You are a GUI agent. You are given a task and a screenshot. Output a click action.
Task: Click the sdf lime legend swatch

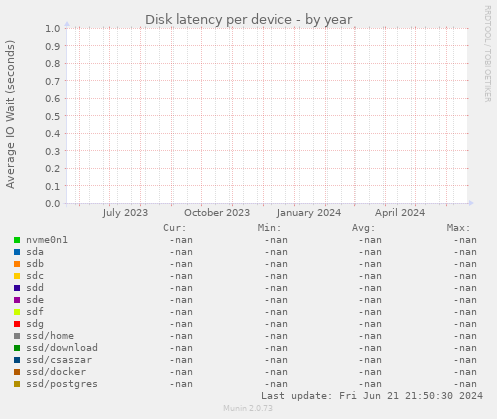click(17, 312)
